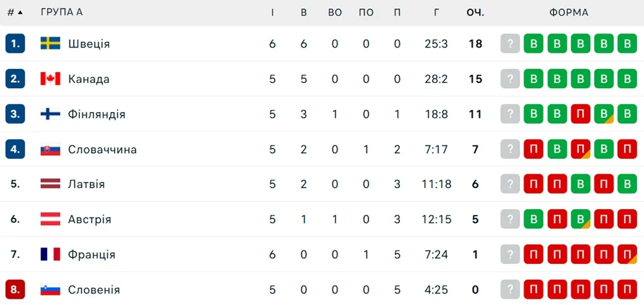
Task: Sort standings by ОЧ. points column
Action: click(x=475, y=12)
